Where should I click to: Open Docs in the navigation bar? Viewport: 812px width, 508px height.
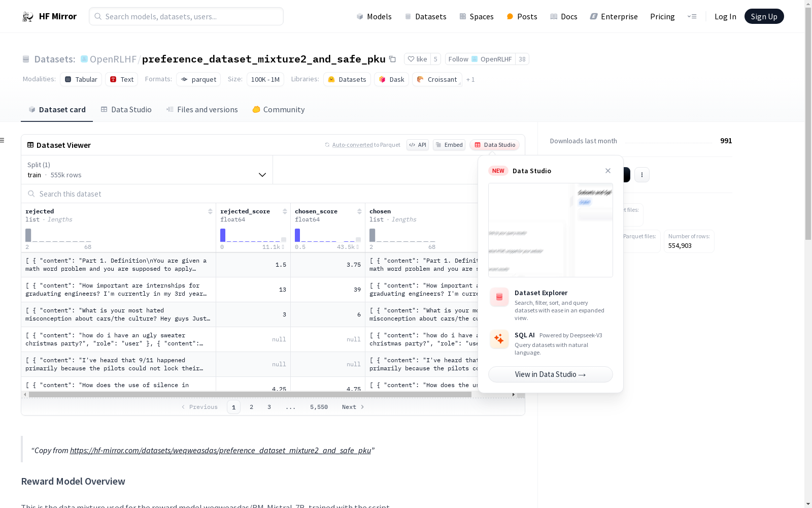pos(564,16)
